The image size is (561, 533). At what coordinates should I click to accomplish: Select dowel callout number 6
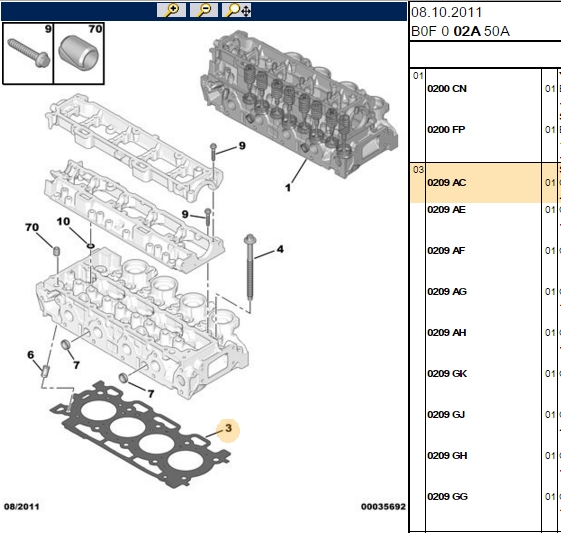pyautogui.click(x=31, y=354)
